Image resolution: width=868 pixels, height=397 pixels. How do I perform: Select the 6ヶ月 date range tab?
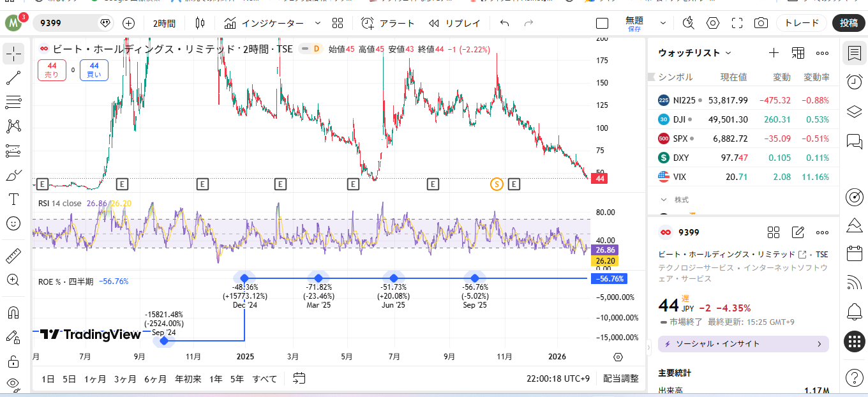coord(155,378)
